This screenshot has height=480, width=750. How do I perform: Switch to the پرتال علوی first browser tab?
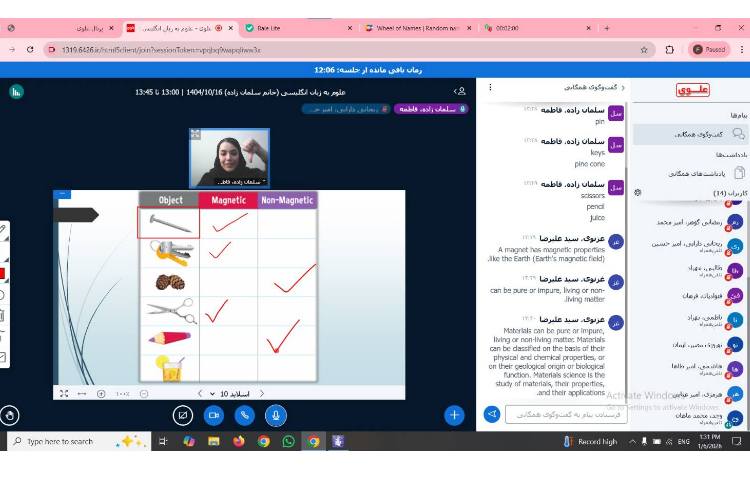(x=62, y=28)
